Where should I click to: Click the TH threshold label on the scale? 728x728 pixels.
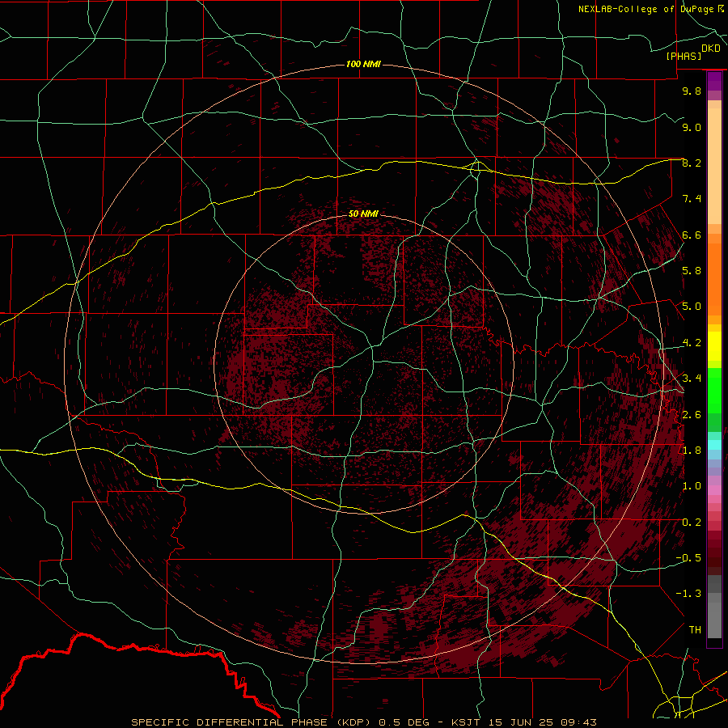tap(695, 630)
